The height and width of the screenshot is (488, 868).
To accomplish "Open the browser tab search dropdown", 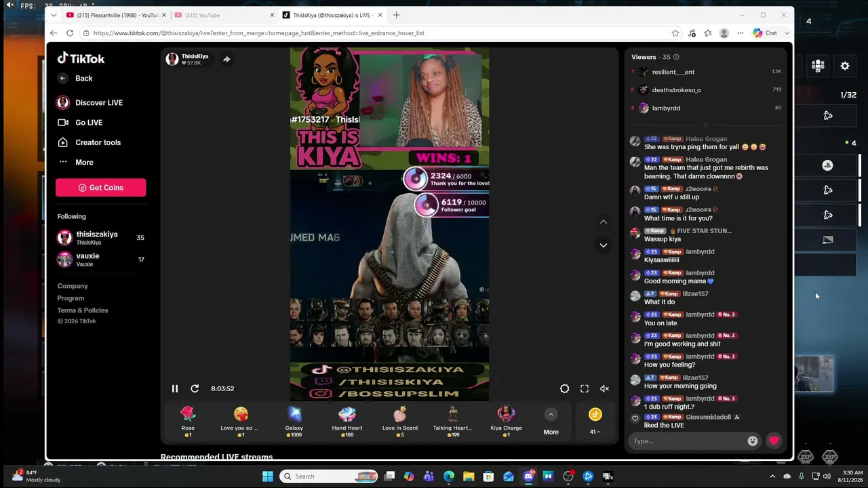I will pos(54,15).
